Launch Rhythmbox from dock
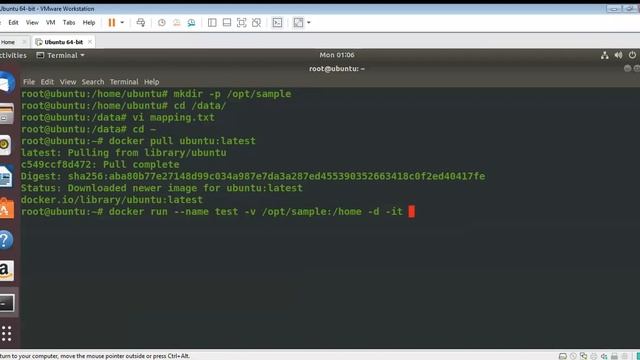This screenshot has width=640, height=360. coord(5,144)
